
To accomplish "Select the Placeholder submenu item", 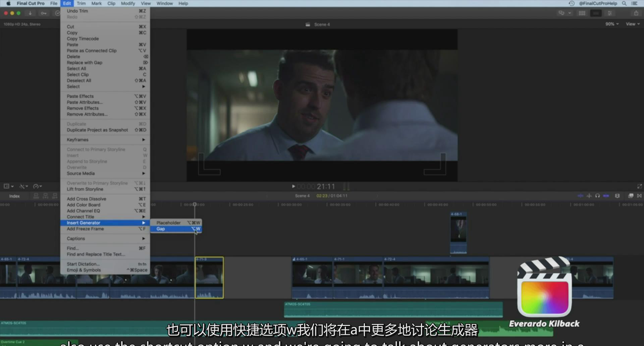I will coord(176,223).
